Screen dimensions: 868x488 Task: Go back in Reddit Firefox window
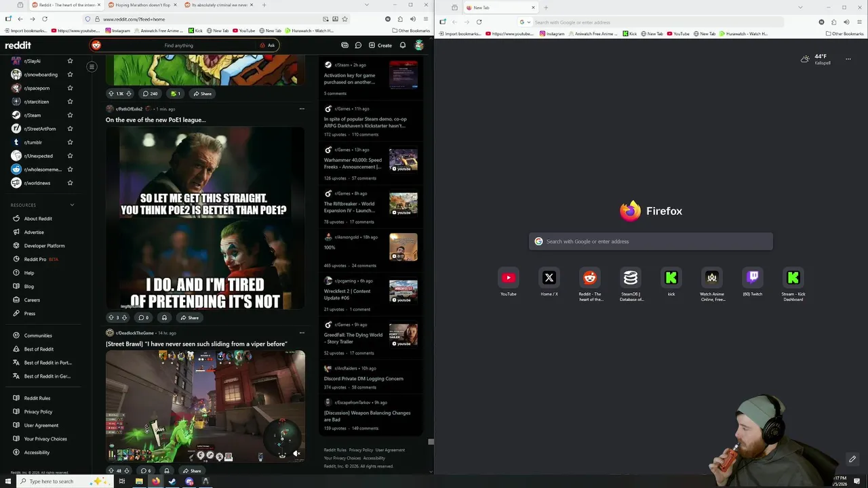click(x=20, y=19)
